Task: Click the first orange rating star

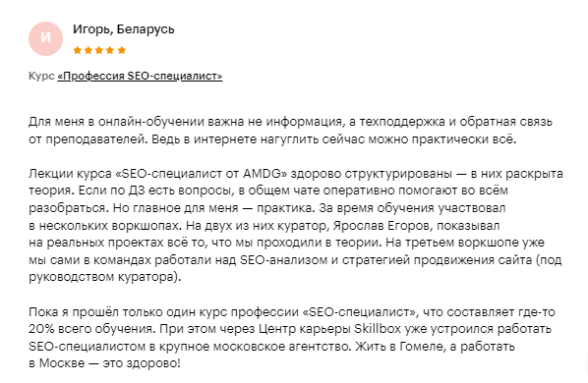Action: pos(78,50)
